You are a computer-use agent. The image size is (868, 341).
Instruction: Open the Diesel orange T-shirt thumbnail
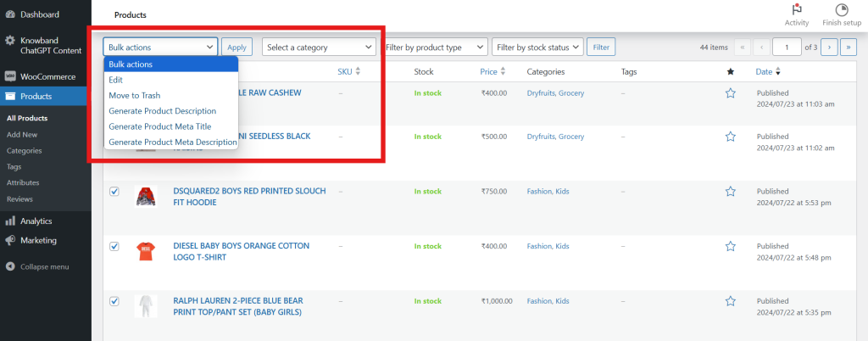146,251
